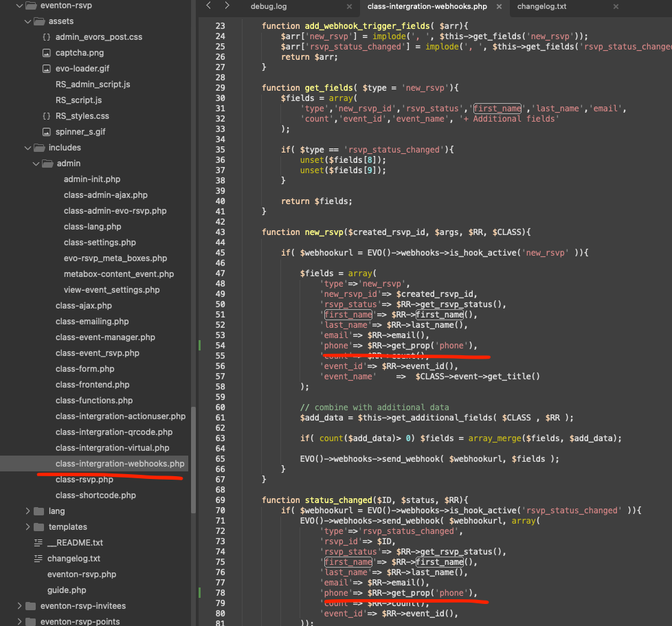Viewport: 672px width, 626px height.
Task: Open class-event-manager.php file
Action: 105,337
